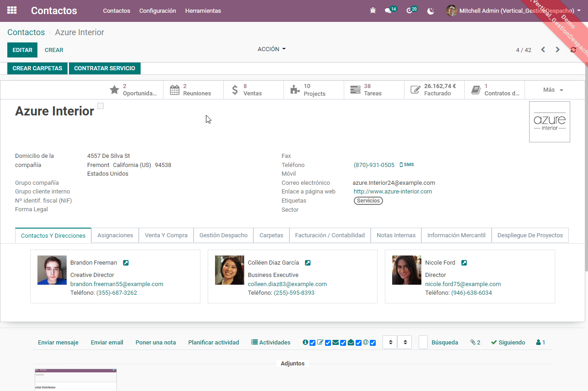Click Enviar email link
Viewport: 588px width, 391px height.
click(107, 342)
